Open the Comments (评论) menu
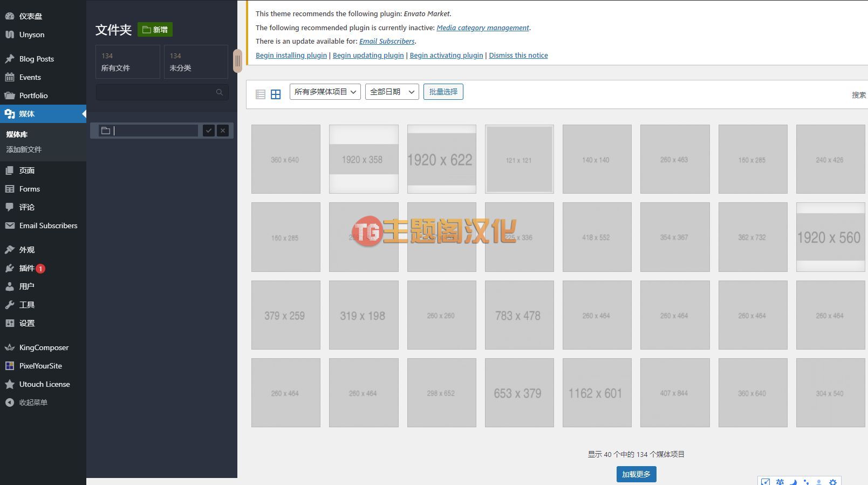868x485 pixels. pos(43,207)
